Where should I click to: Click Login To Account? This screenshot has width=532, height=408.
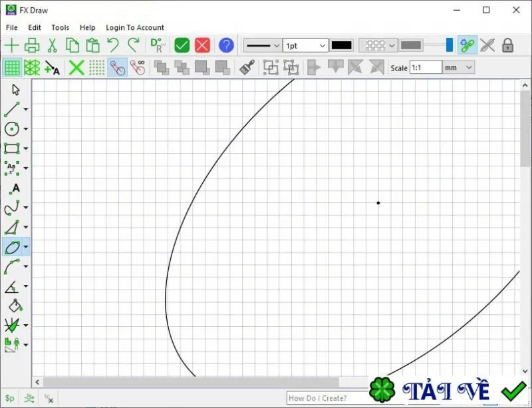click(x=135, y=27)
